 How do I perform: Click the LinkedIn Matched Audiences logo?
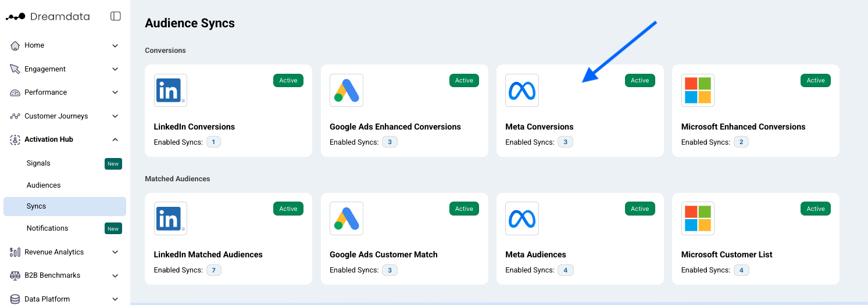tap(171, 218)
